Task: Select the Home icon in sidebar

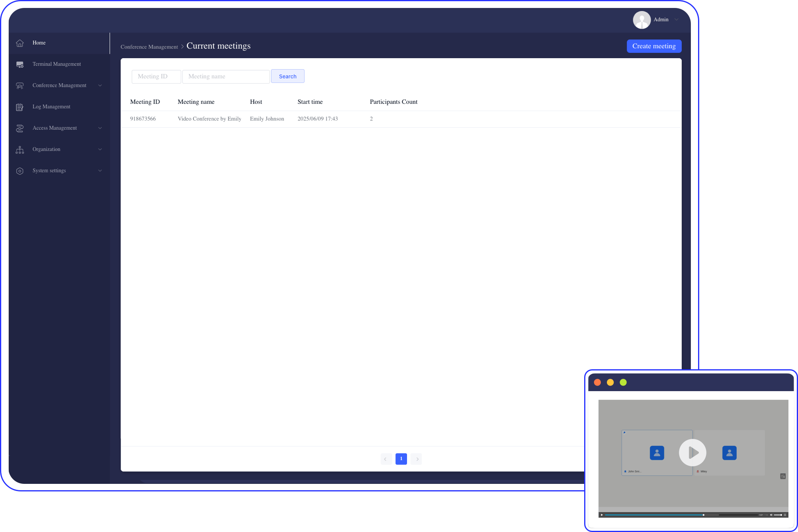Action: coord(20,43)
